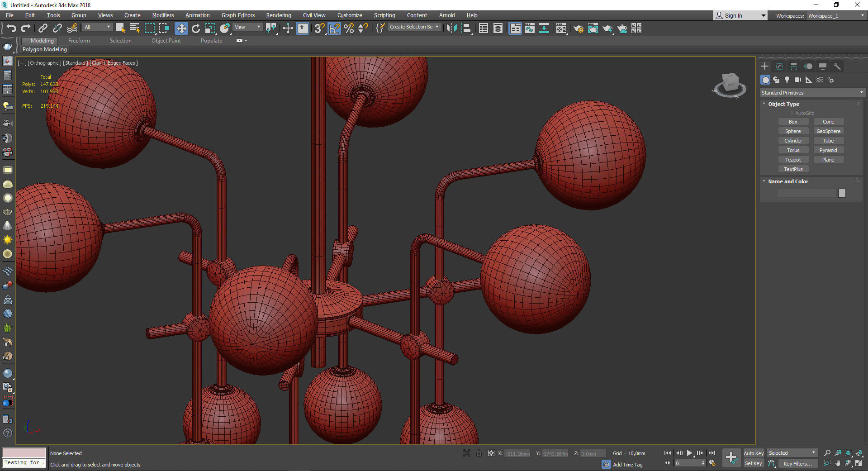
Task: Open the Scripting menu
Action: click(x=384, y=15)
